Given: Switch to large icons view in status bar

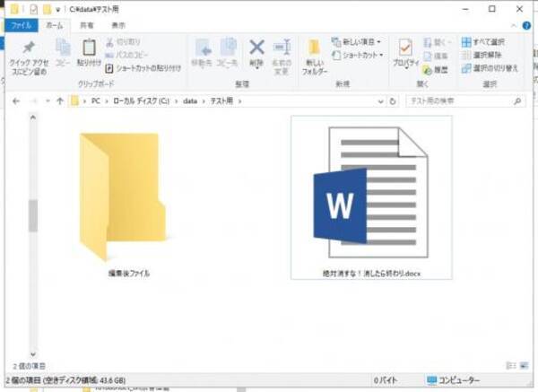Looking at the screenshot, I should click(524, 366).
